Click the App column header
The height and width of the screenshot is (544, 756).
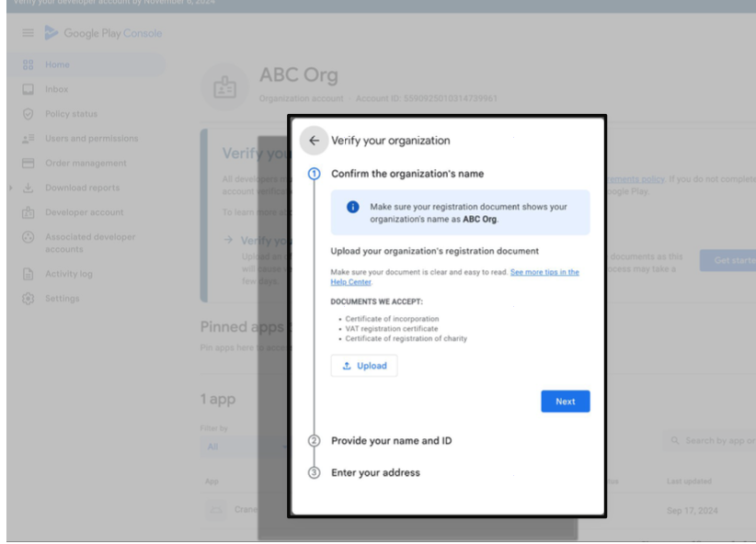point(212,482)
